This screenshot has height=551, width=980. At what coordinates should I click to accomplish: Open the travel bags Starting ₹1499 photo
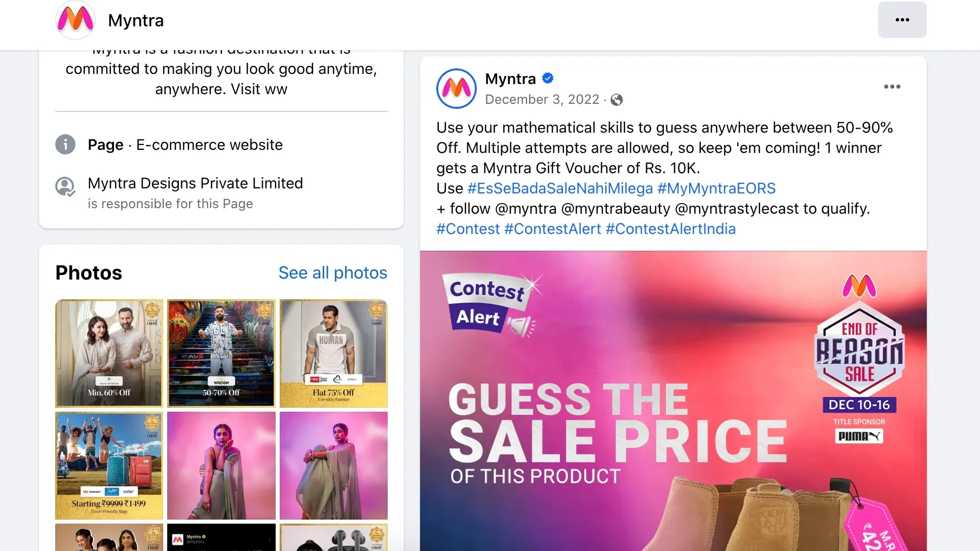pyautogui.click(x=109, y=465)
